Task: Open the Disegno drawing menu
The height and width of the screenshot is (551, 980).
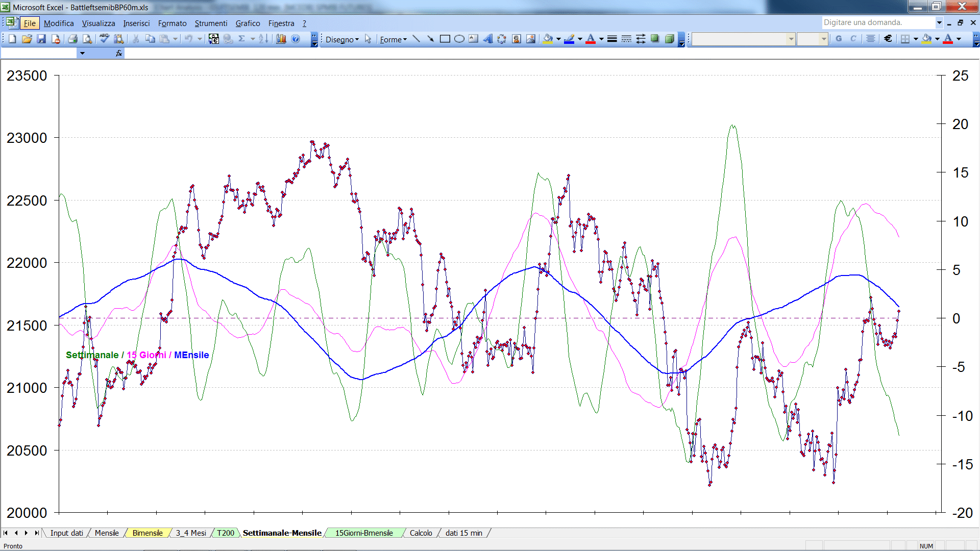Action: coord(342,39)
